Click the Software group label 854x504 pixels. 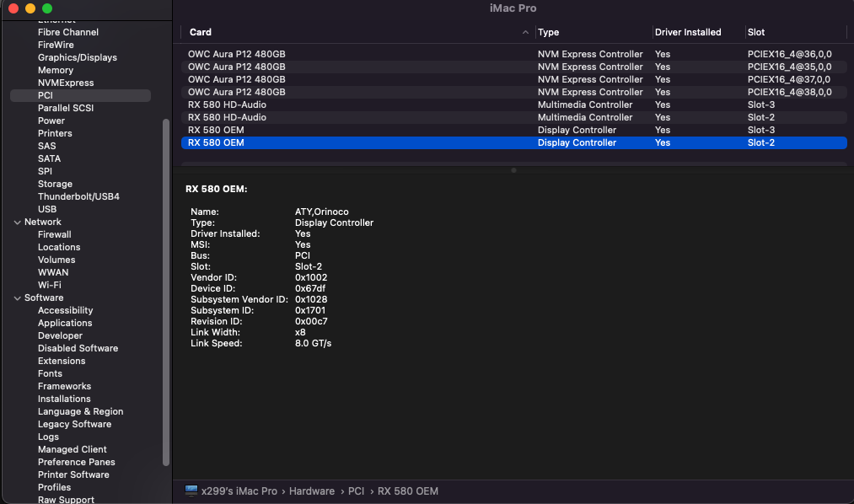[44, 298]
